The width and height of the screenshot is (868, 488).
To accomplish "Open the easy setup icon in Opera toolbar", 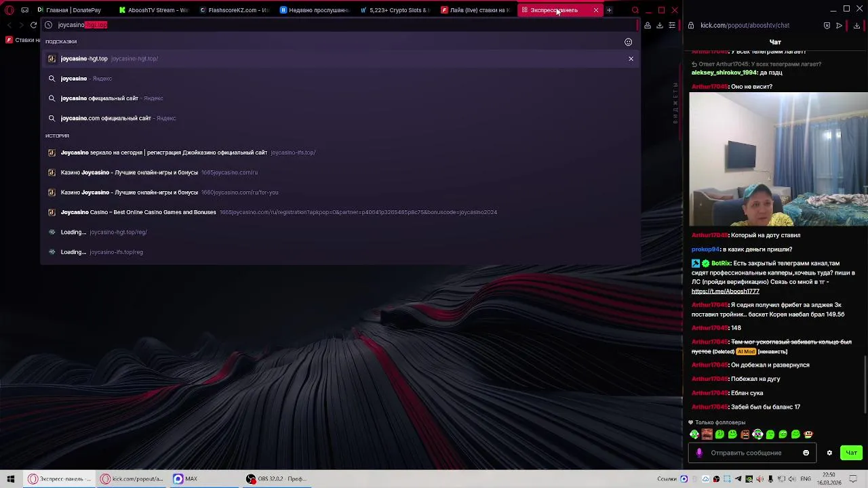I will (672, 25).
